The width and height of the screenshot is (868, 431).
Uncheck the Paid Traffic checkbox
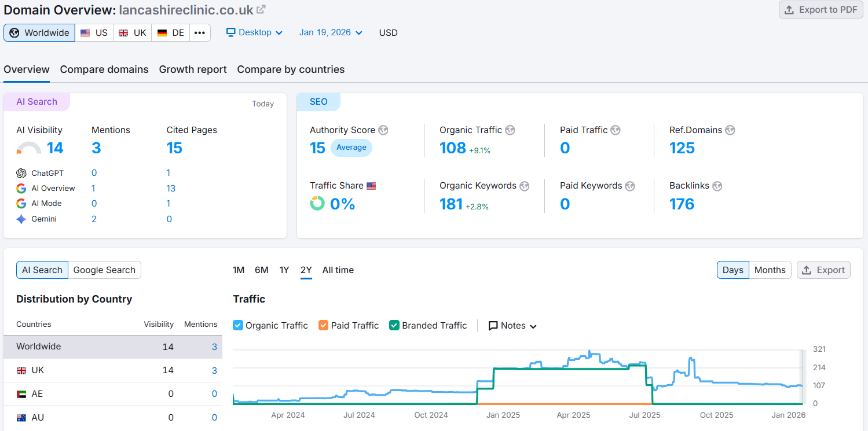pos(323,325)
